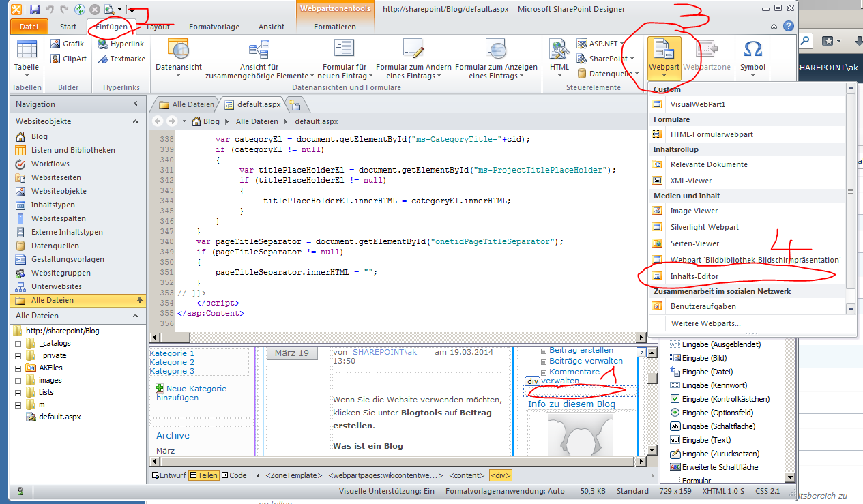
Task: Click the Undo arrow in the quick access toolbar
Action: click(49, 10)
